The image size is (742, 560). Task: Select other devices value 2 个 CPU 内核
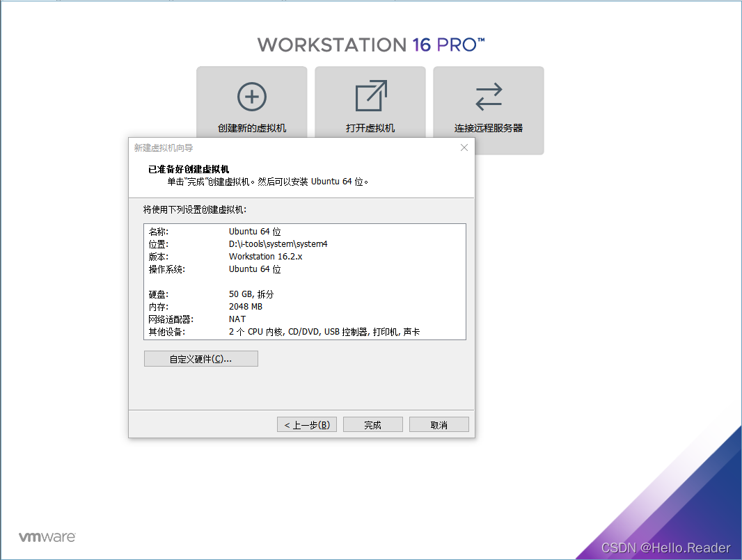[256, 332]
